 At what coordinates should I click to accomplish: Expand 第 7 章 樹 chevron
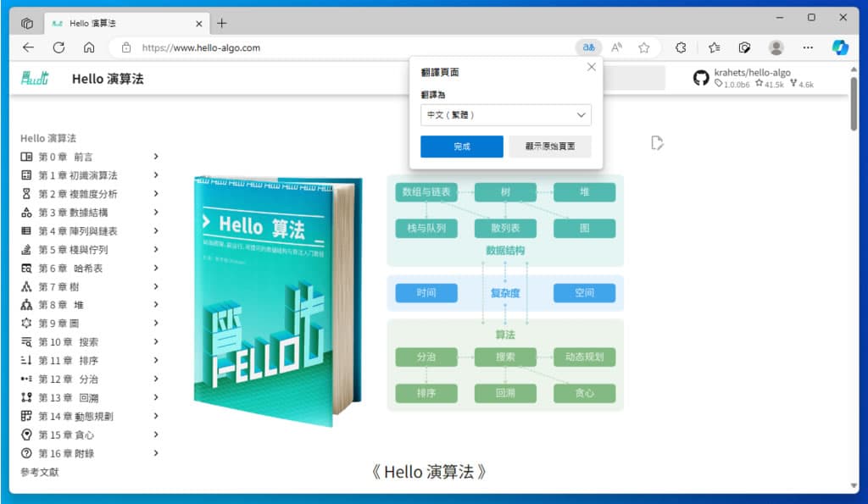click(156, 286)
